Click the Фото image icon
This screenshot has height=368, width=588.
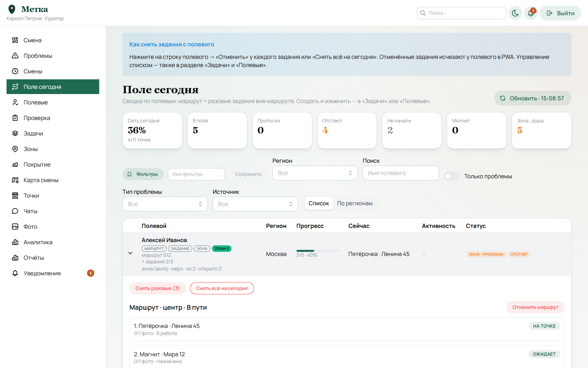click(15, 227)
